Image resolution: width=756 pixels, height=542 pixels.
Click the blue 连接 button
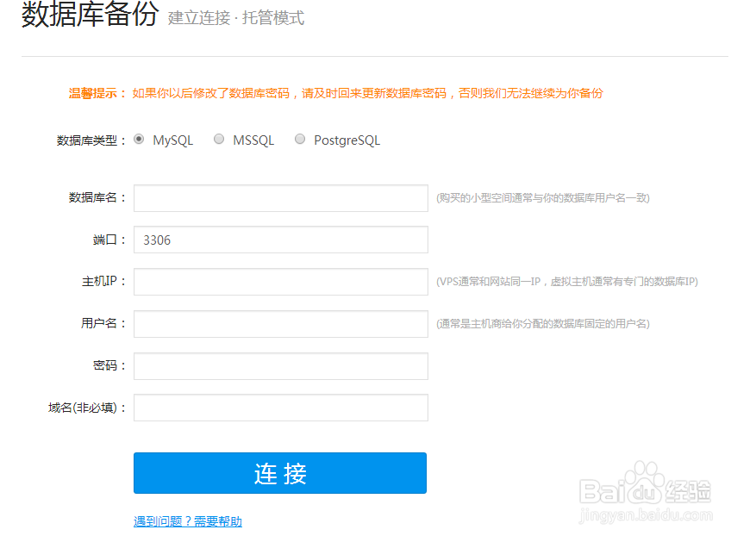pyautogui.click(x=279, y=473)
